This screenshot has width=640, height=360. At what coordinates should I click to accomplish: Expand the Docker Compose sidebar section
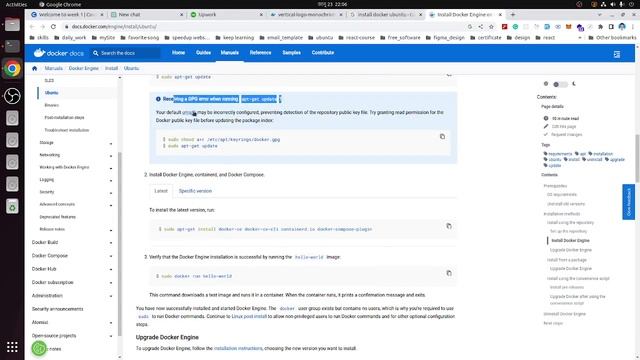[111, 256]
